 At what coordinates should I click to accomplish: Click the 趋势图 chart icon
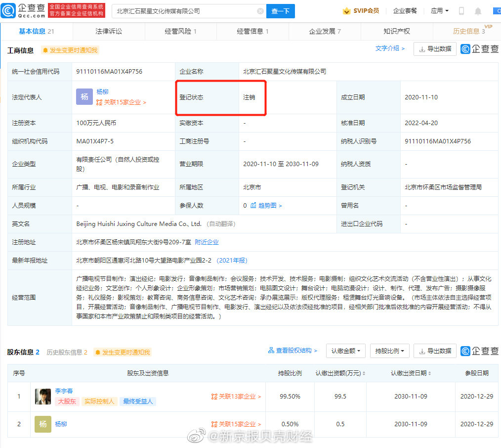coord(253,205)
